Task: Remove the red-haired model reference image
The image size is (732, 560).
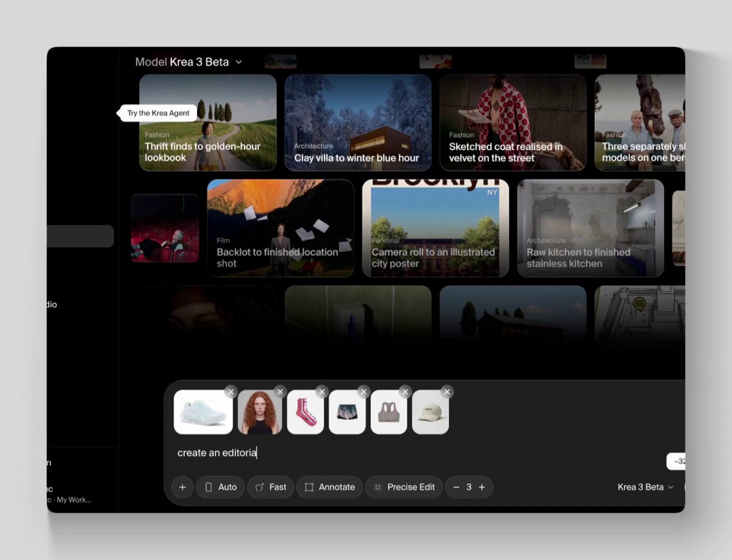Action: (280, 392)
